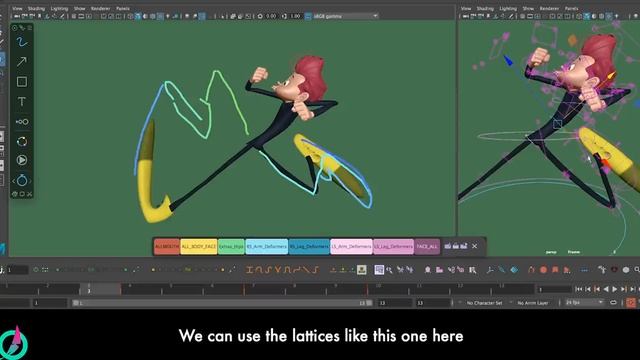Open Lighting menu in left viewport

[59, 8]
